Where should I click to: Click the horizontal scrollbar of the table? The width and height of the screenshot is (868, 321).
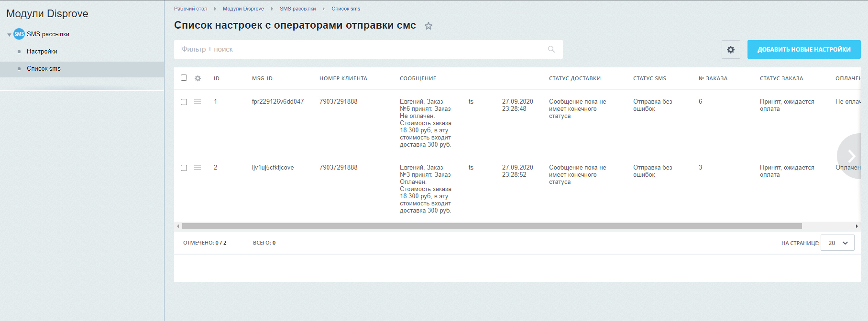click(492, 226)
